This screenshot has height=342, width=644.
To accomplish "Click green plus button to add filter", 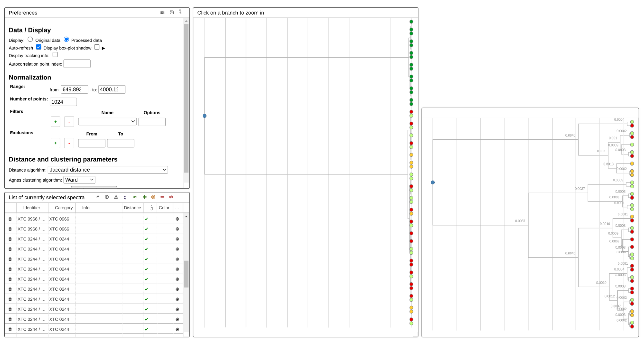I will tap(56, 122).
